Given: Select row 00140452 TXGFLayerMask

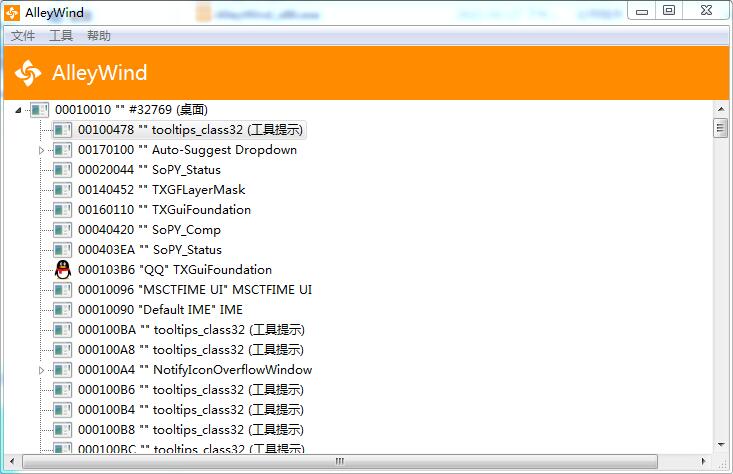Looking at the screenshot, I should pyautogui.click(x=161, y=190).
